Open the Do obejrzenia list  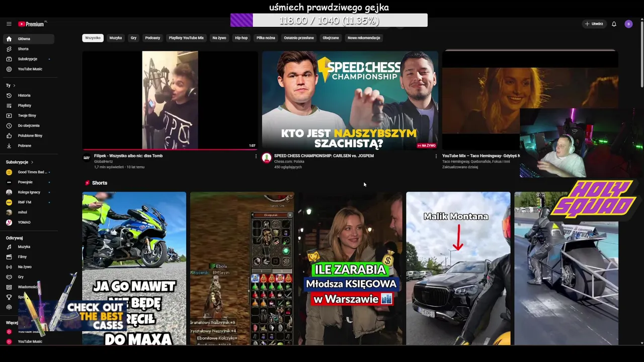point(28,125)
